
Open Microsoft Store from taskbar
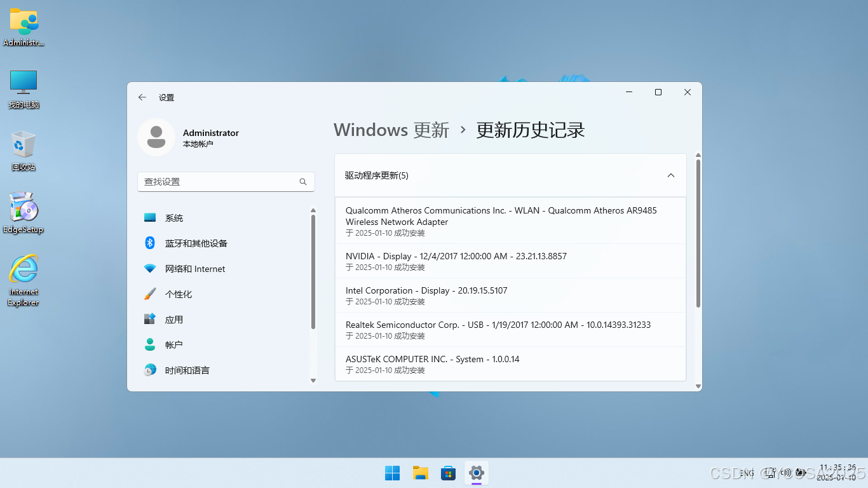(449, 473)
